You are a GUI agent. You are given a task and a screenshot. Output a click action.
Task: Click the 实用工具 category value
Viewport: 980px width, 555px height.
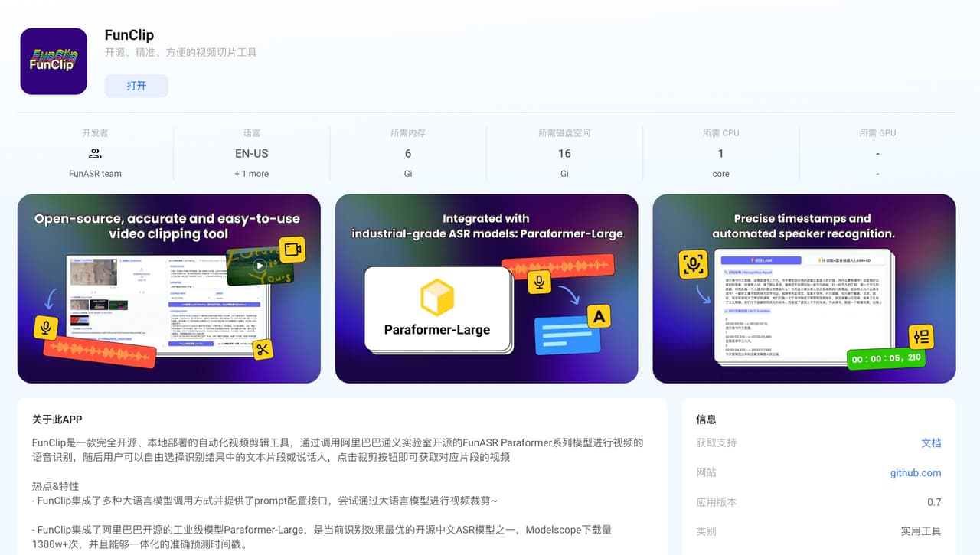[921, 531]
